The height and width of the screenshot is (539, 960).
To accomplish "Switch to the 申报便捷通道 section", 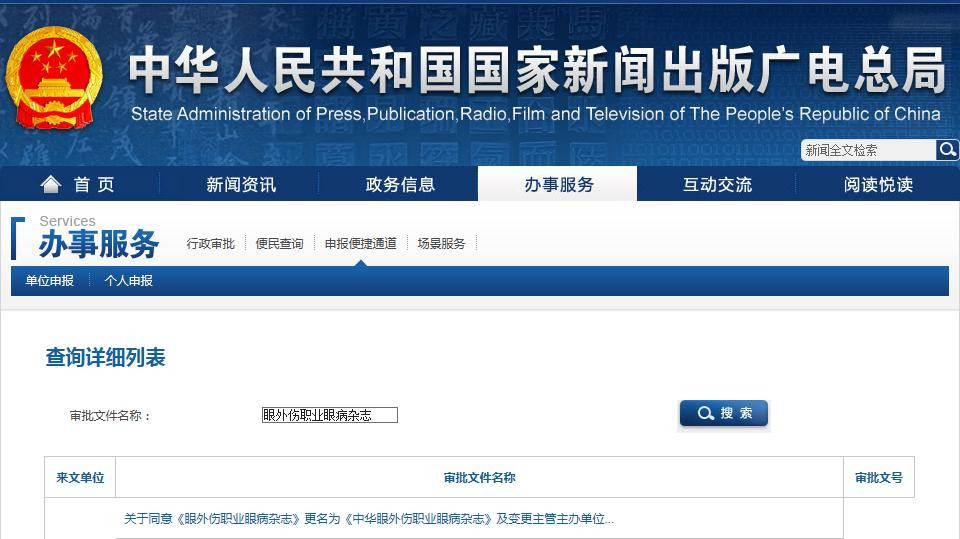I will click(x=360, y=243).
